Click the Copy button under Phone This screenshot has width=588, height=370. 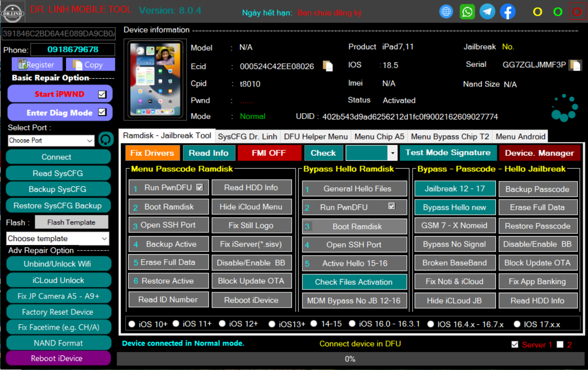tap(90, 65)
